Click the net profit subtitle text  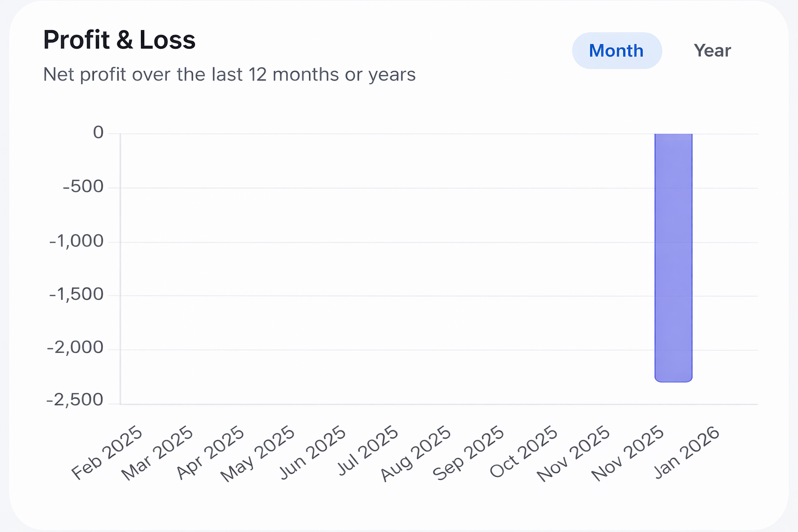[229, 75]
